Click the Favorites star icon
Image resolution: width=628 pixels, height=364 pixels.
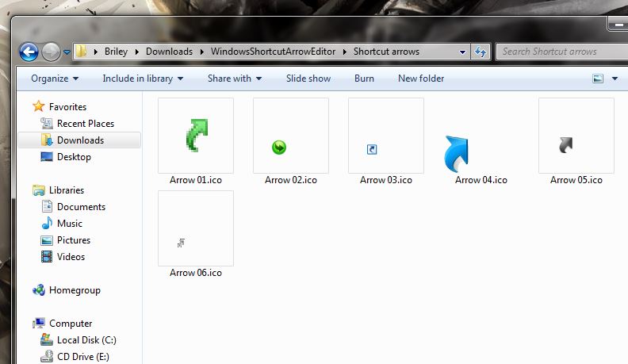38,106
